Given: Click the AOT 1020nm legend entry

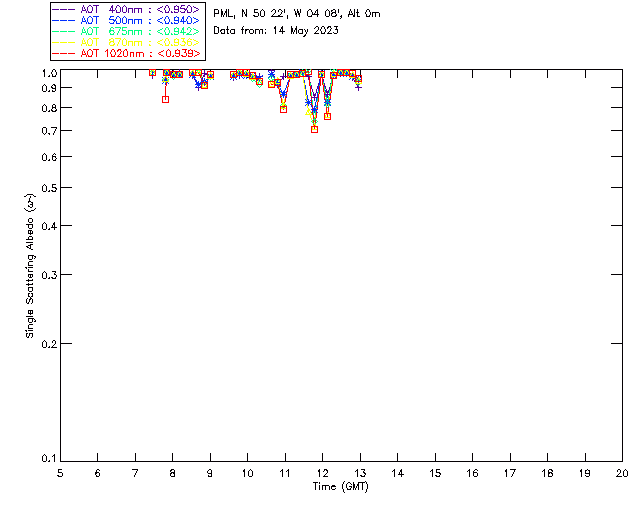Looking at the screenshot, I should pos(126,53).
